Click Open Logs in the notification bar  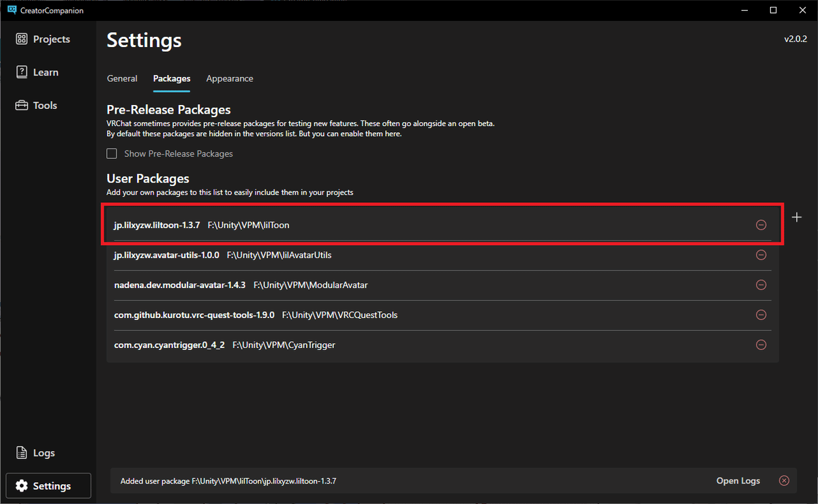tap(738, 481)
